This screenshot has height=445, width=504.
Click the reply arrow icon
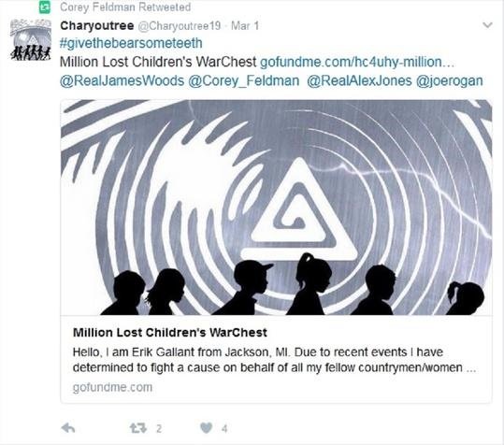pos(68,428)
